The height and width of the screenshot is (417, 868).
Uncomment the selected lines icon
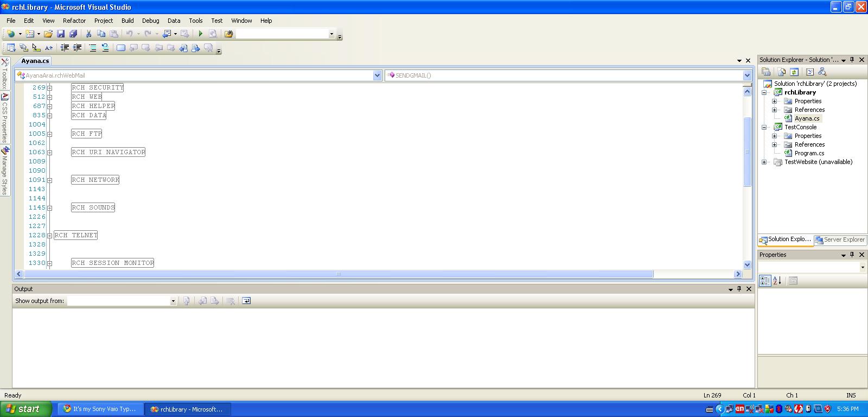click(x=105, y=48)
